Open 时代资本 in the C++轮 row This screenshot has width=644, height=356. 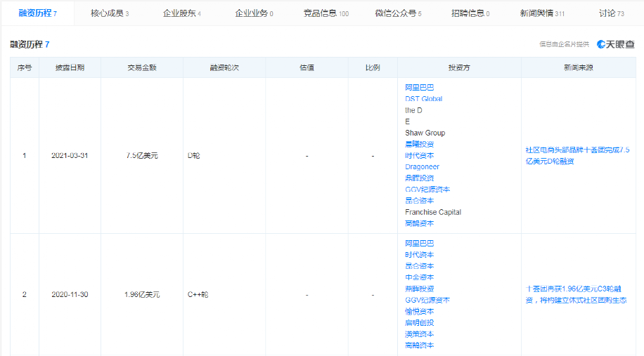coord(419,255)
